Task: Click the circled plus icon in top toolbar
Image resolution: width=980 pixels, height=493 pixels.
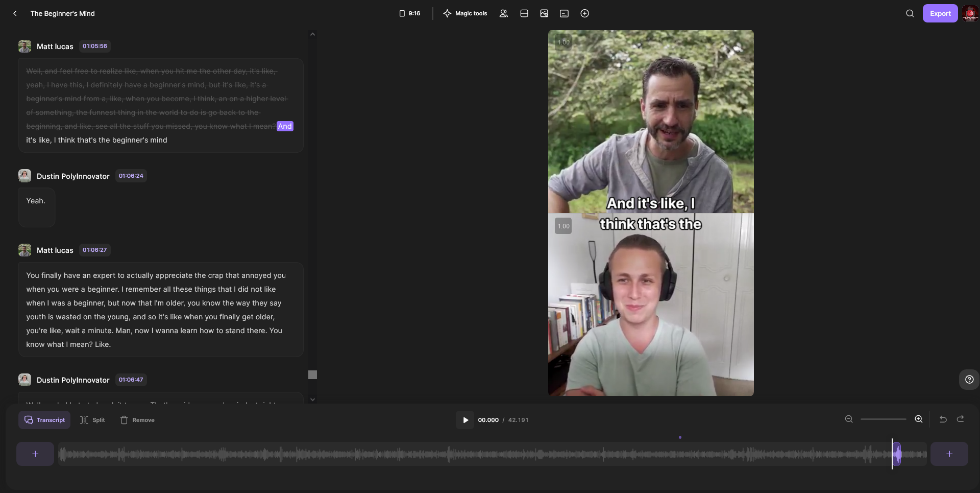Action: (x=584, y=13)
